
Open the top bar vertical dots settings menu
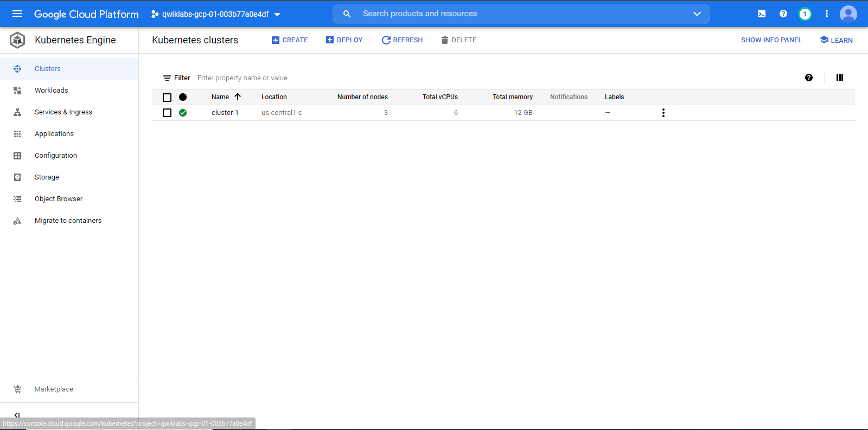point(827,14)
